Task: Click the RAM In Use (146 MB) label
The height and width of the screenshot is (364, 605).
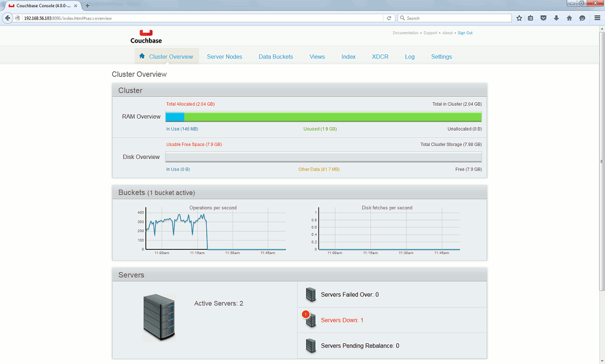Action: (182, 129)
